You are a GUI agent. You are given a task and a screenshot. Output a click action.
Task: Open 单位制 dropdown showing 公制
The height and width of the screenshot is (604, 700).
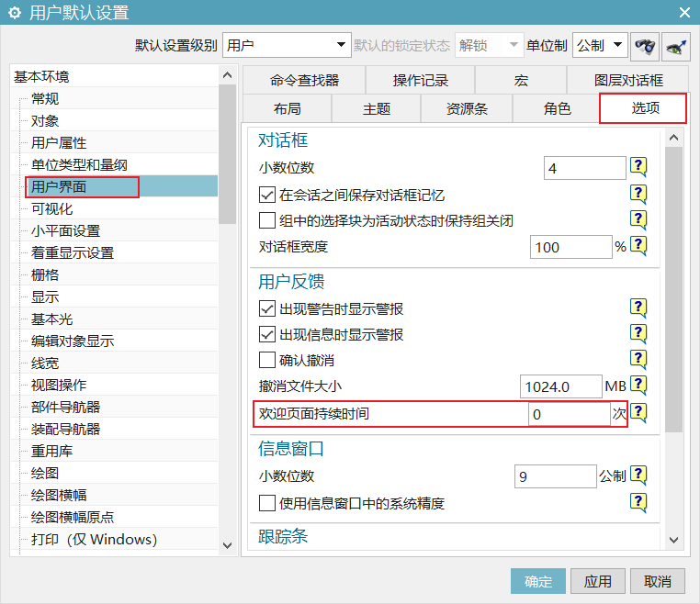[x=600, y=45]
